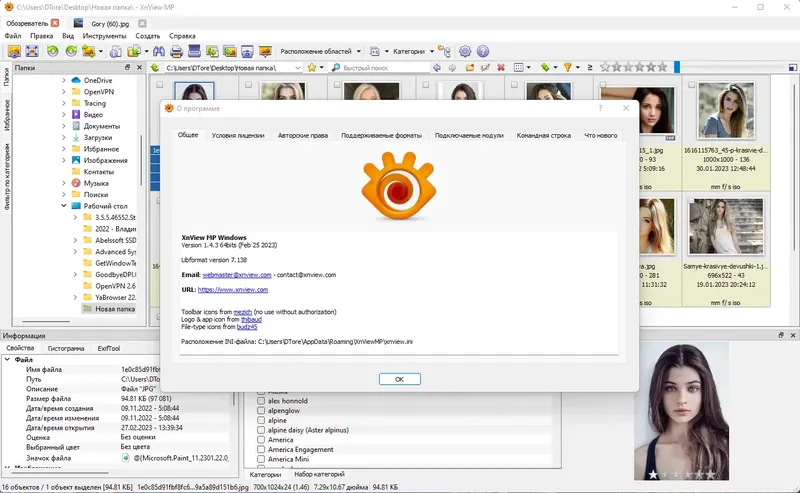Image resolution: width=800 pixels, height=493 pixels.
Task: Open the Категории dropdown in the toolbar
Action: click(414, 51)
